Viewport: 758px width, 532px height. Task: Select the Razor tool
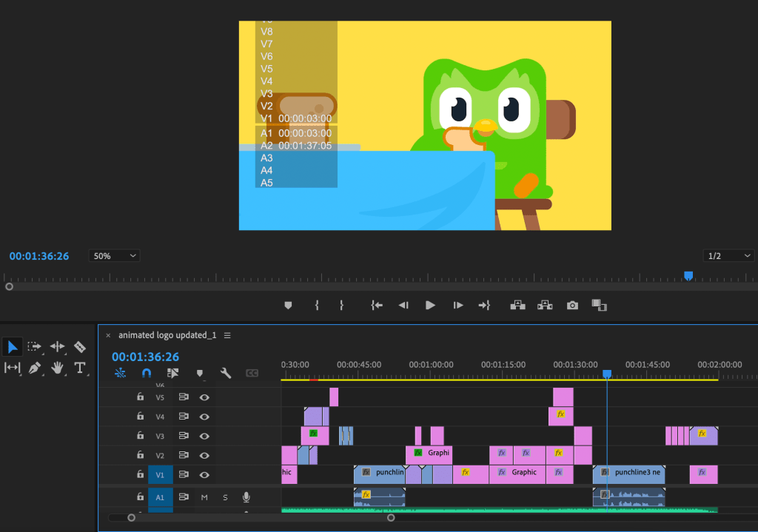pyautogui.click(x=80, y=346)
